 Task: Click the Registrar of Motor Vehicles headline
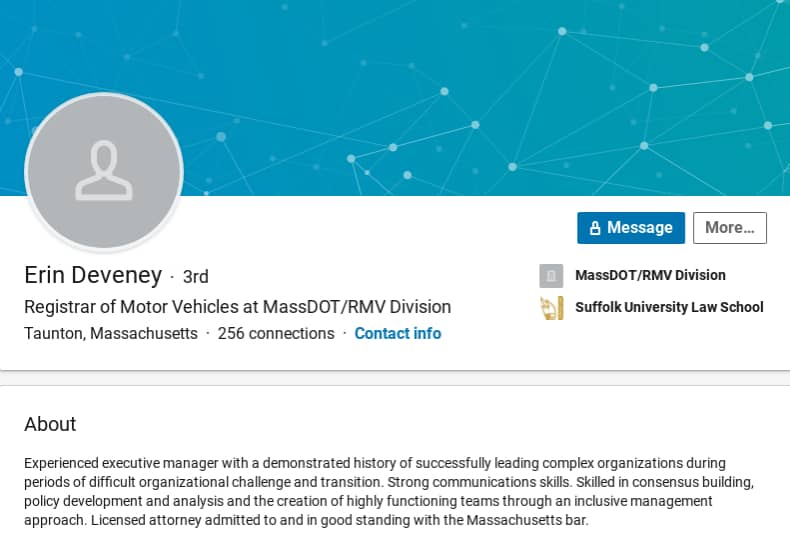(x=237, y=307)
